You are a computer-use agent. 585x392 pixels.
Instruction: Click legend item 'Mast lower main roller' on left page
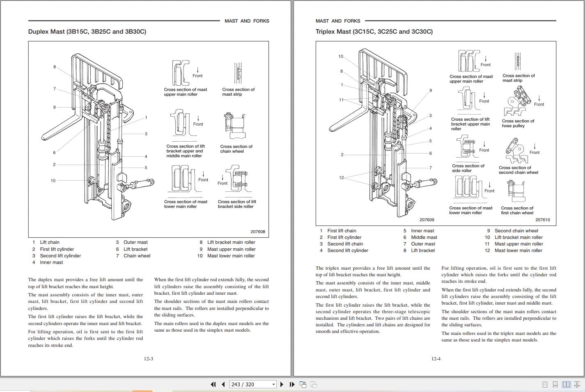click(x=231, y=256)
